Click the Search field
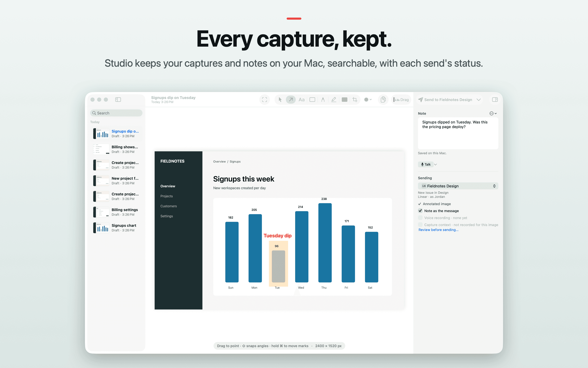Viewport: 588px width, 368px height. pos(116,113)
